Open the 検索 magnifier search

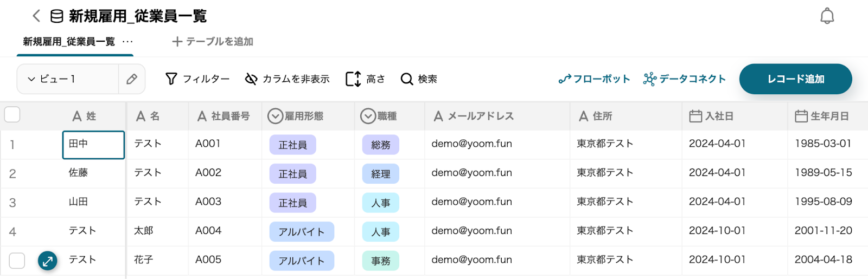click(x=419, y=79)
